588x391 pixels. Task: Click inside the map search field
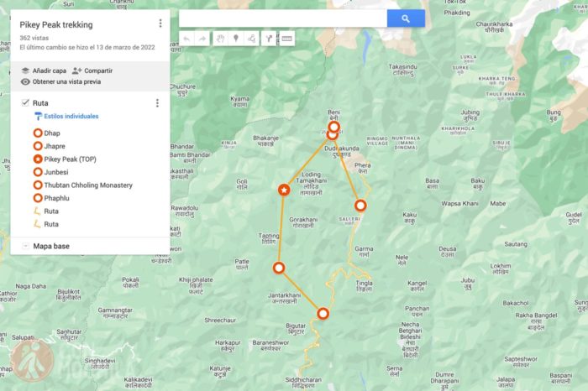[x=283, y=18]
